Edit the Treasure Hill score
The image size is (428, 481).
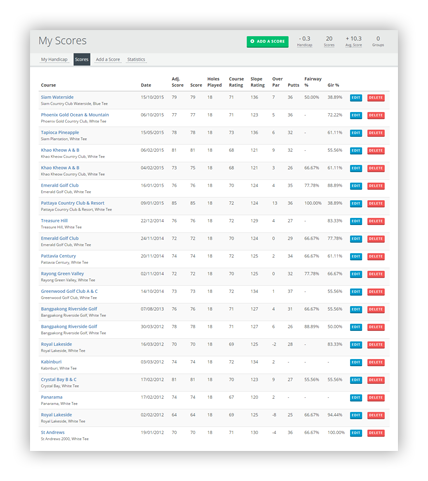click(356, 221)
